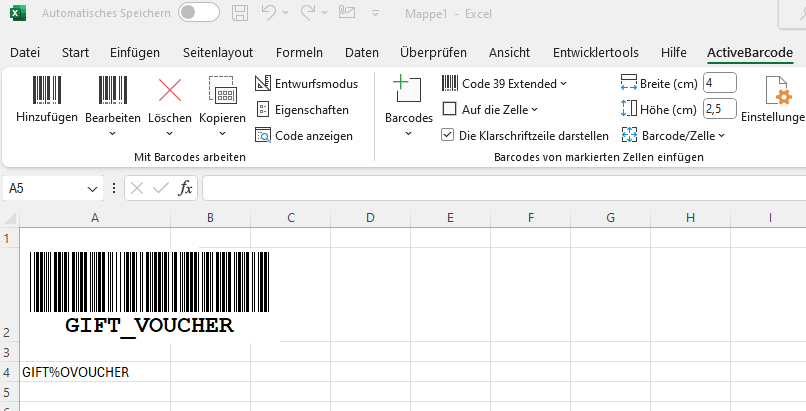Open the redo history dropdown arrow
This screenshot has height=411, width=806.
[325, 13]
